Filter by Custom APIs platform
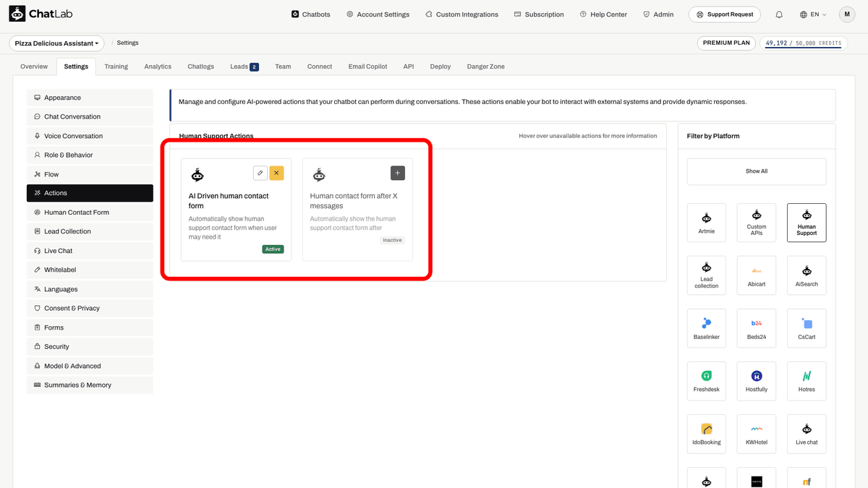This screenshot has width=868, height=488. [x=757, y=223]
